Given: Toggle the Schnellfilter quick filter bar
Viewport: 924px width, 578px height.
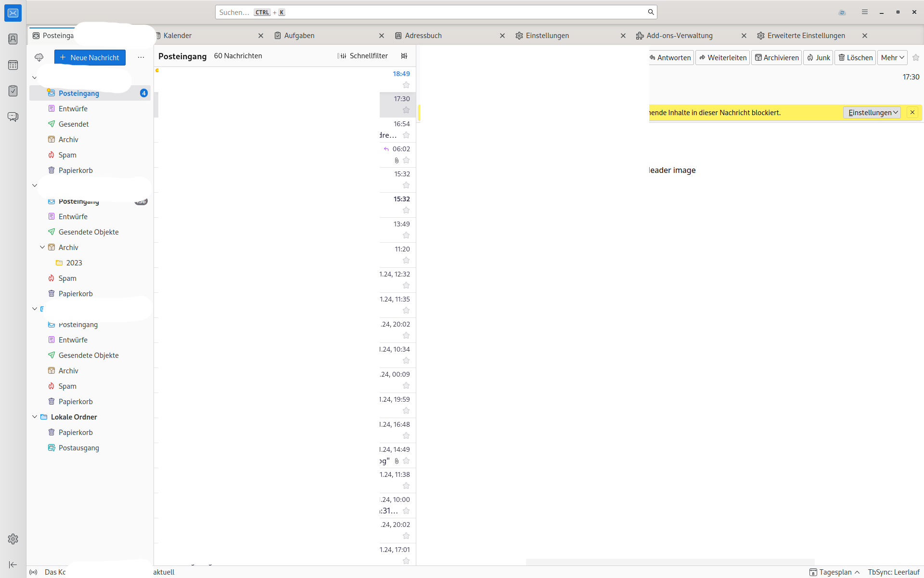Looking at the screenshot, I should 363,56.
